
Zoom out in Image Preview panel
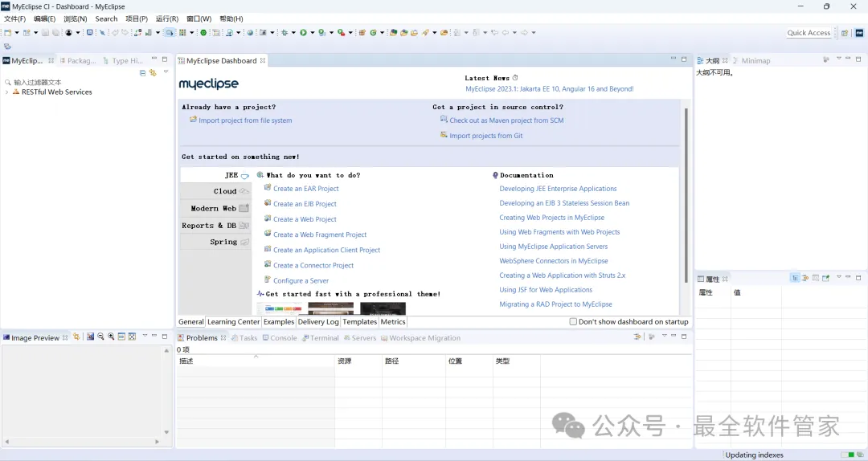coord(100,337)
